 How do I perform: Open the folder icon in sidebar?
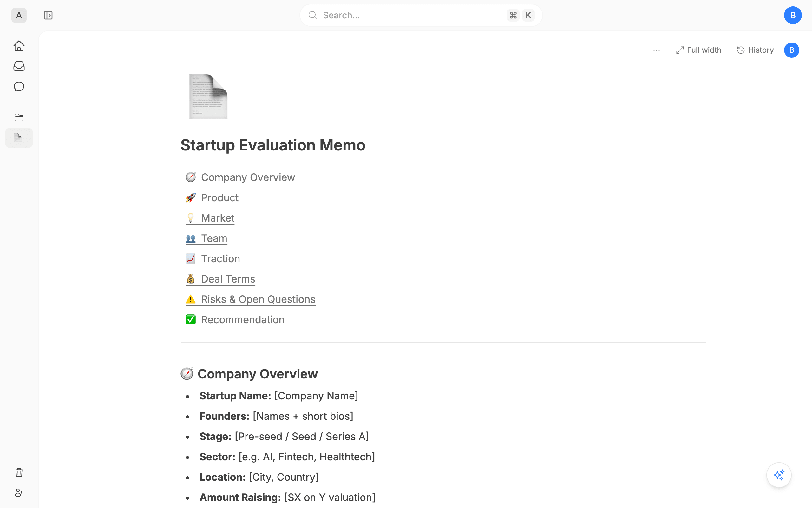point(19,117)
